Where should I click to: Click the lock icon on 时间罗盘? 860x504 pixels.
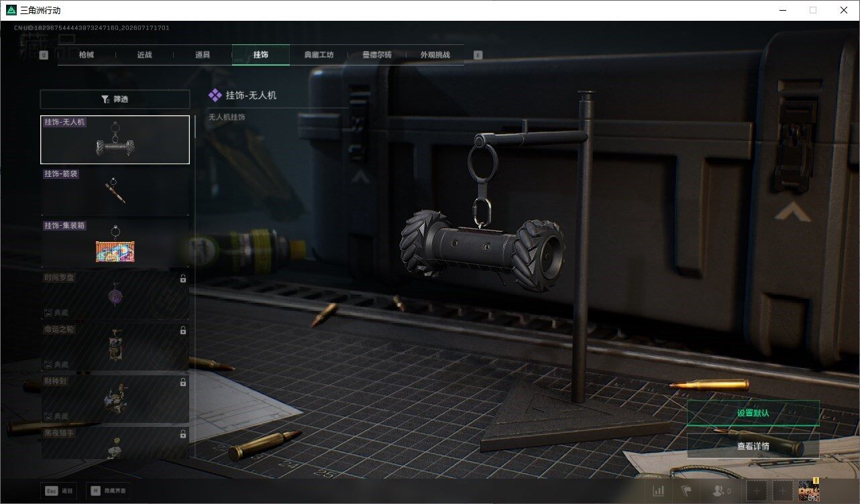click(182, 279)
